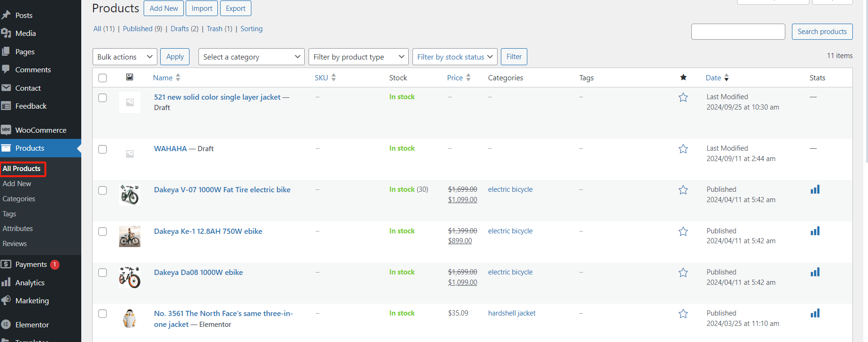
Task: Click the Apply bulk action button
Action: (175, 57)
